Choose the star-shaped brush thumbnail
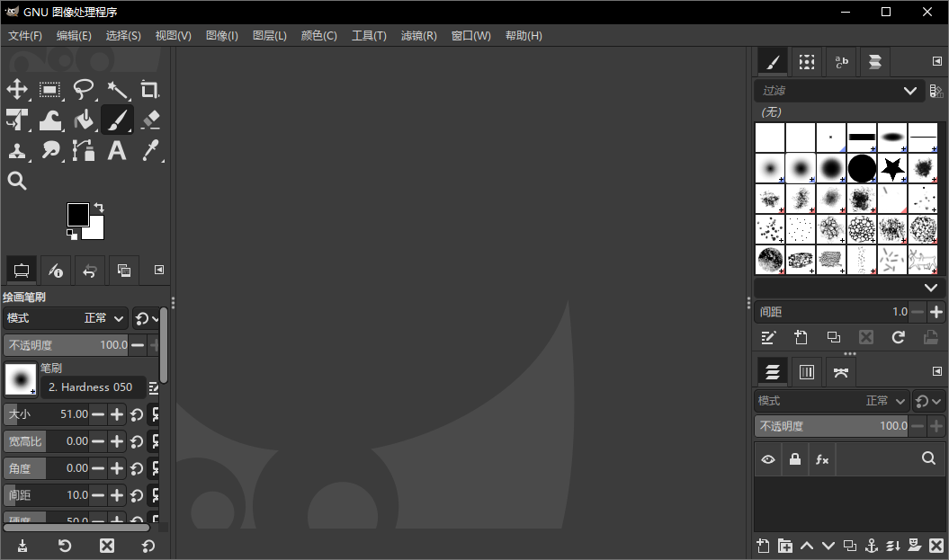949x560 pixels. tap(892, 168)
